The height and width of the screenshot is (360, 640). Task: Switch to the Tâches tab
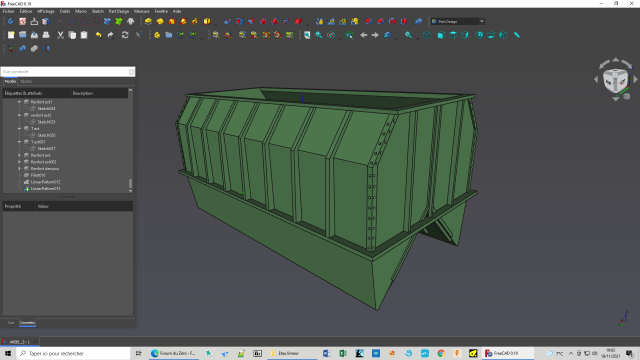click(x=26, y=82)
